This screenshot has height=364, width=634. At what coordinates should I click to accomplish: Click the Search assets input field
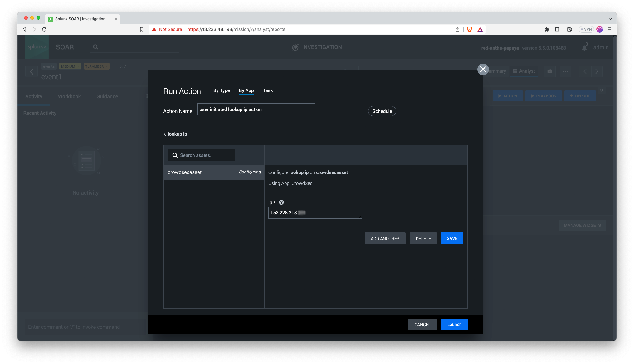[206, 155]
